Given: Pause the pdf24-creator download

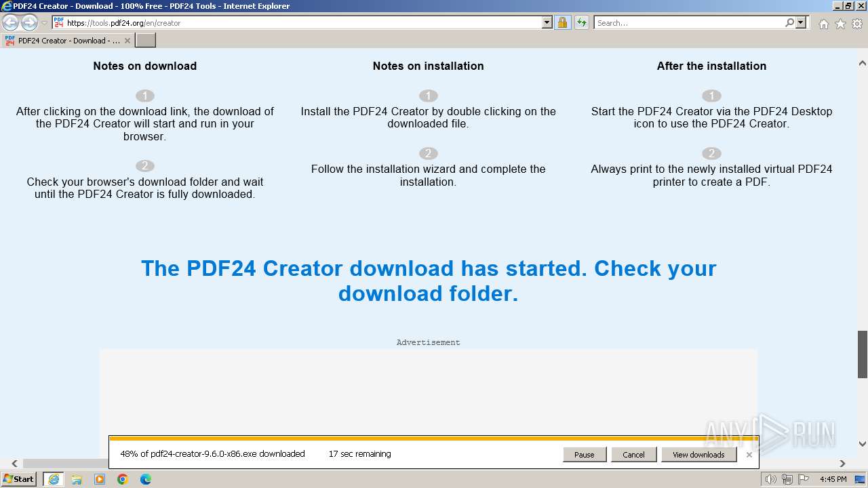Looking at the screenshot, I should click(x=585, y=455).
